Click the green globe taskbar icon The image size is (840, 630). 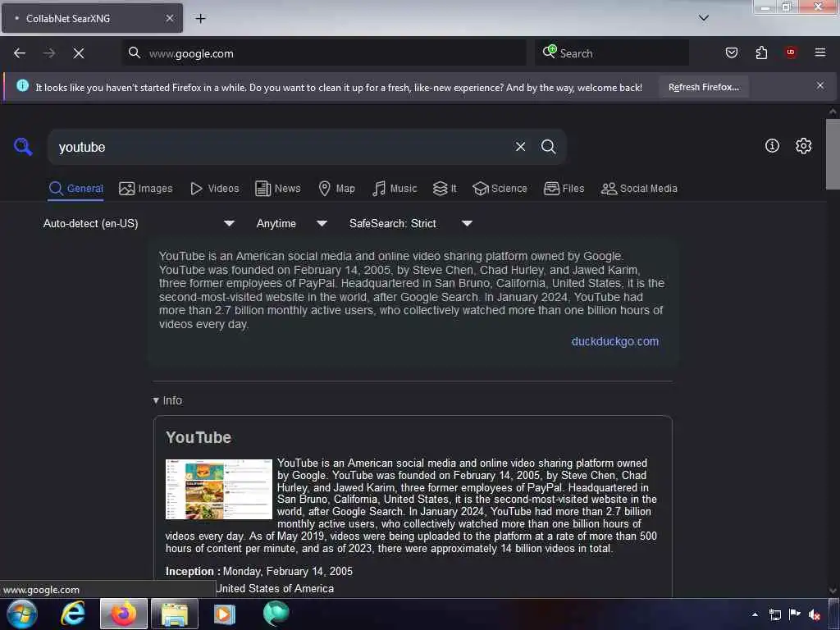point(276,614)
